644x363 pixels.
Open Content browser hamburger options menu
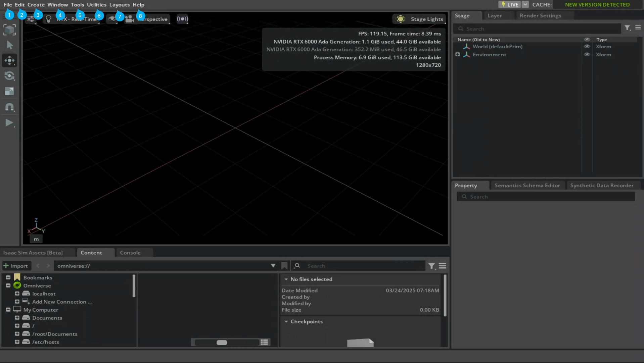click(x=442, y=266)
